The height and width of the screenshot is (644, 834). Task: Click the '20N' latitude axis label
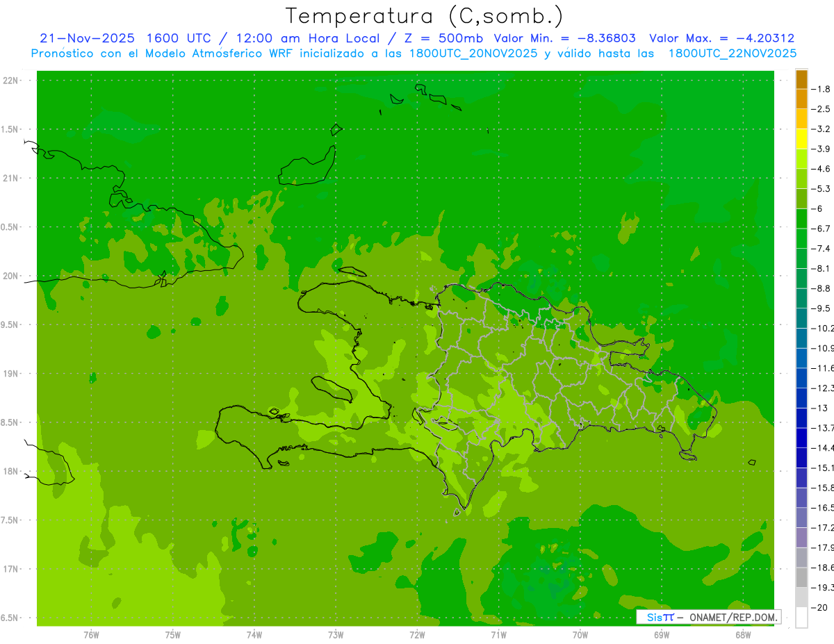coord(10,276)
